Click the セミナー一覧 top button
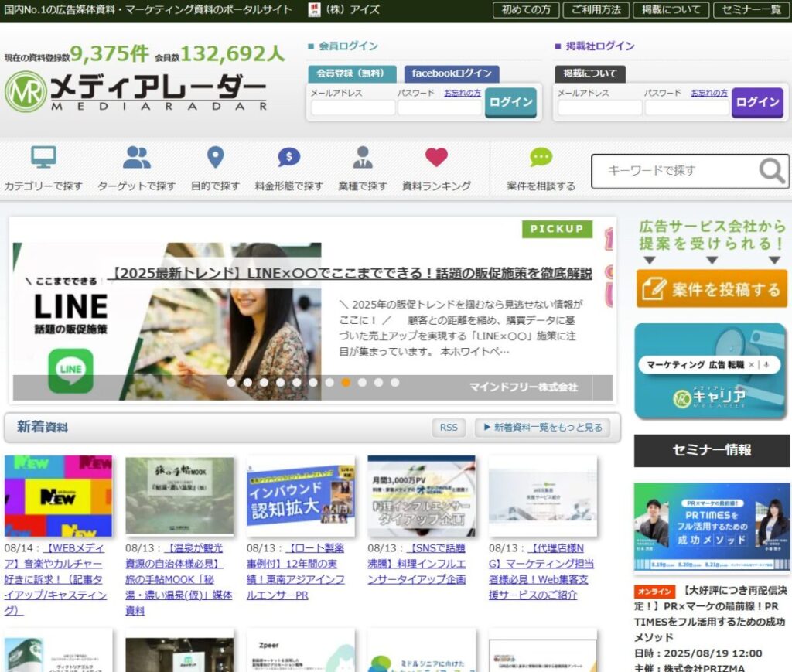The height and width of the screenshot is (672, 792). 751,9
